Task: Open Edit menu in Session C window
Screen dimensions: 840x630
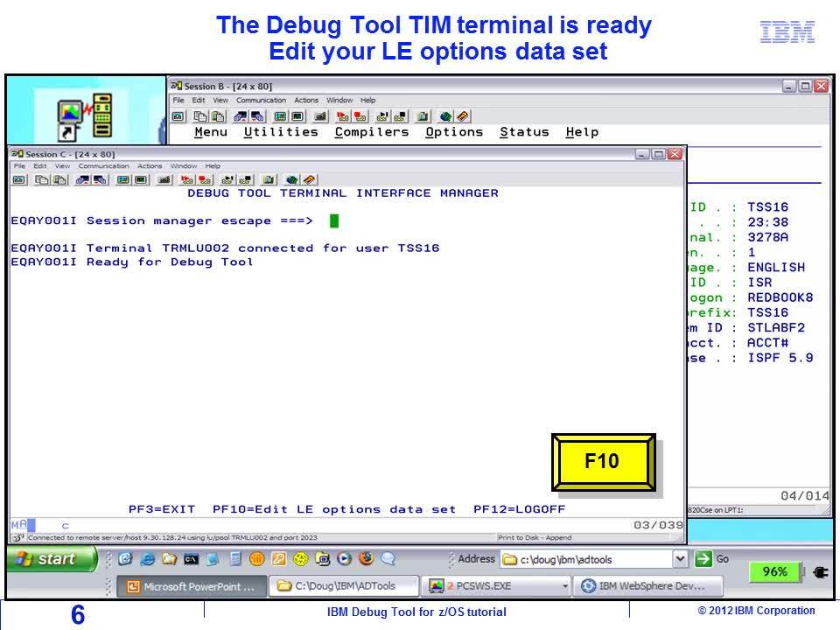Action: pos(40,166)
